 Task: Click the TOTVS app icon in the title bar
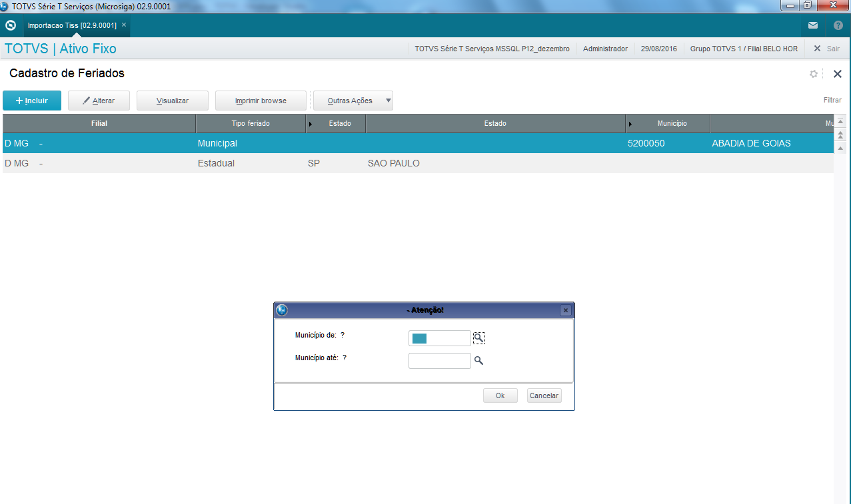point(5,5)
